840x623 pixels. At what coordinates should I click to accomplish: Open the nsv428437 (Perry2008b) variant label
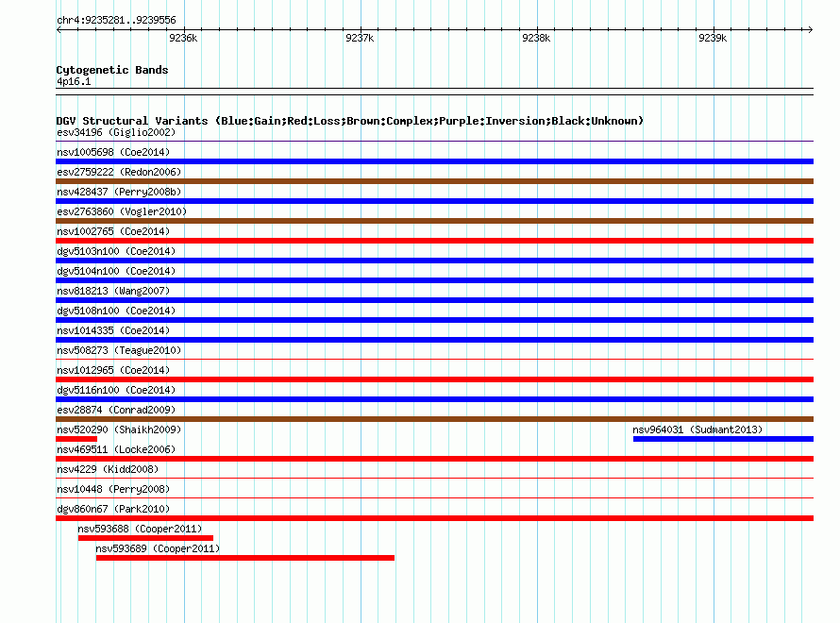119,192
